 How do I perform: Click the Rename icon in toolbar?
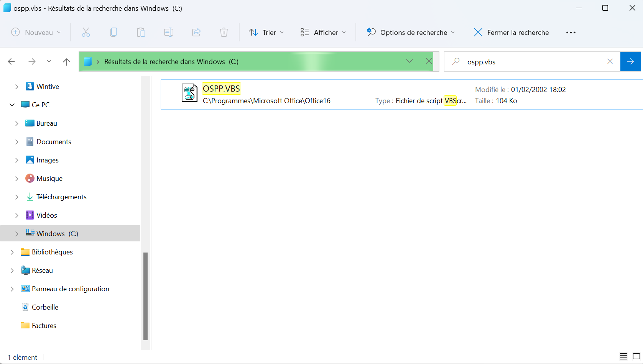169,33
